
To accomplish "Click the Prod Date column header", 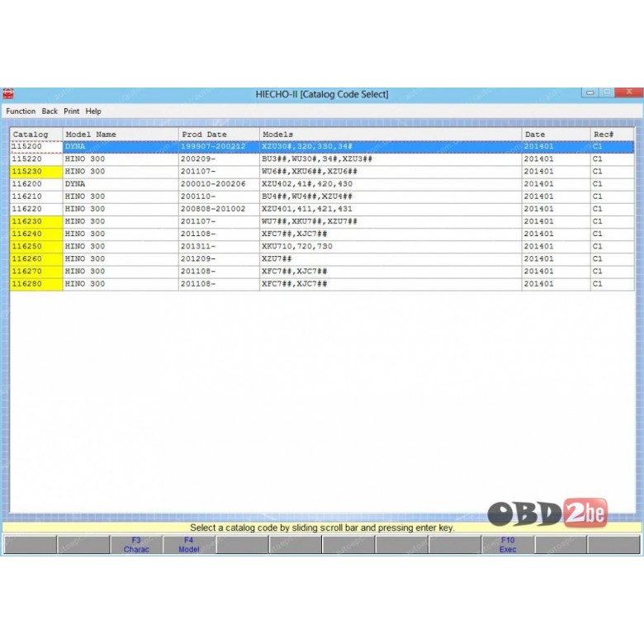I will pos(220,135).
